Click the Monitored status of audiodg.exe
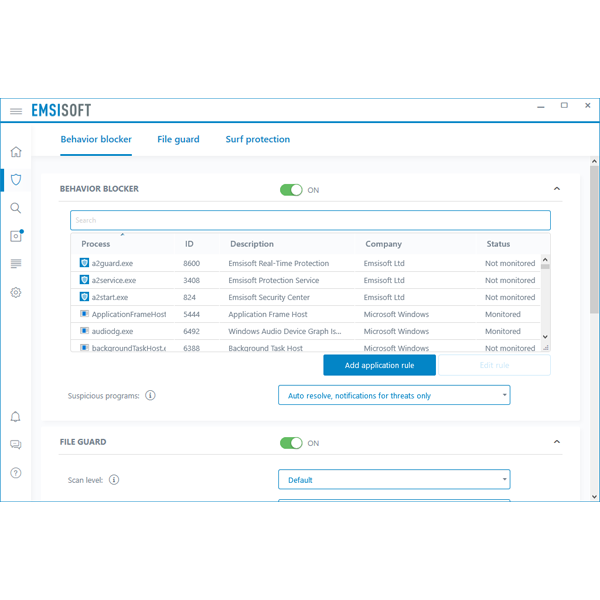The image size is (600, 600). pyautogui.click(x=503, y=331)
